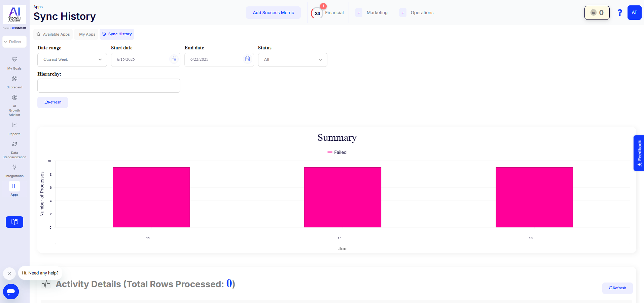Expand the Date range Current Week dropdown
This screenshot has height=303, width=644.
pyautogui.click(x=72, y=60)
